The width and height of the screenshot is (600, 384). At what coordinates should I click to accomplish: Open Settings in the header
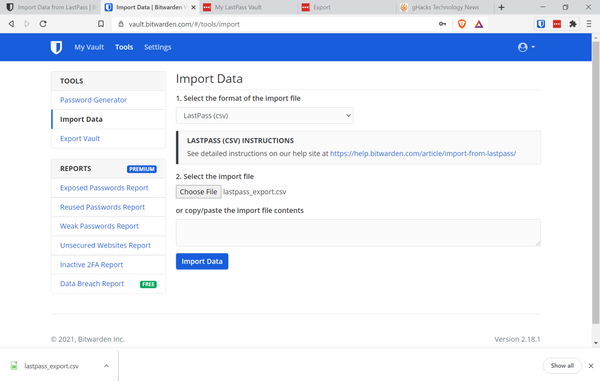pos(158,47)
